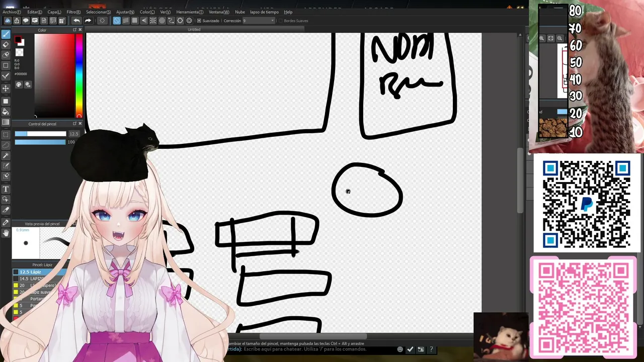
Task: Select the Eraser tool
Action: click(x=6, y=45)
